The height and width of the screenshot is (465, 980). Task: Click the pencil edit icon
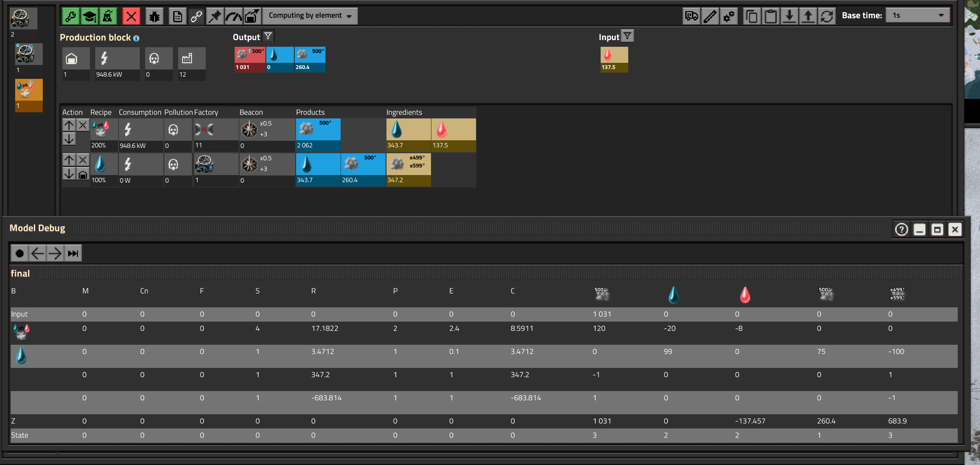[710, 16]
